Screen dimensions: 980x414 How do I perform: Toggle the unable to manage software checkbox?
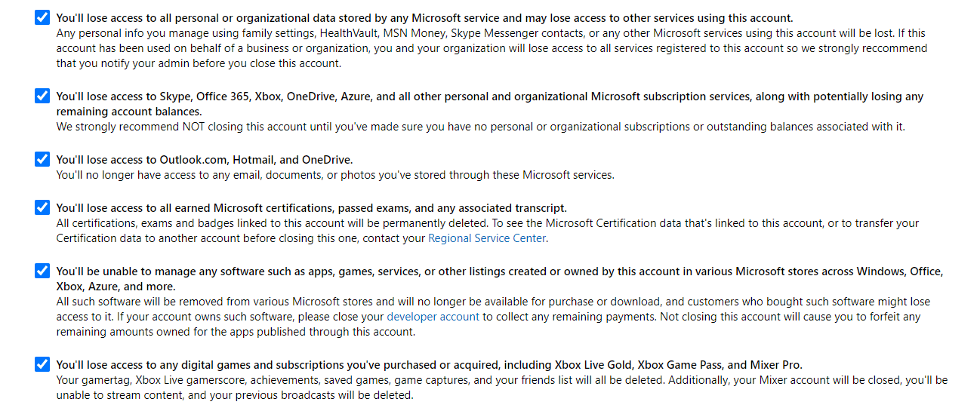tap(42, 271)
